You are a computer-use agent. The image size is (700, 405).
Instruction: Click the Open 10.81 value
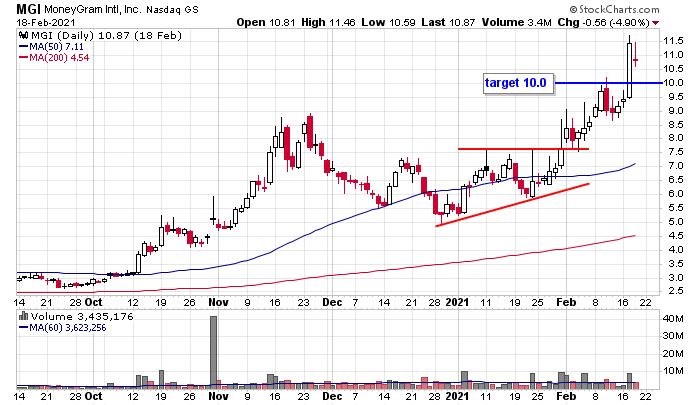point(266,22)
